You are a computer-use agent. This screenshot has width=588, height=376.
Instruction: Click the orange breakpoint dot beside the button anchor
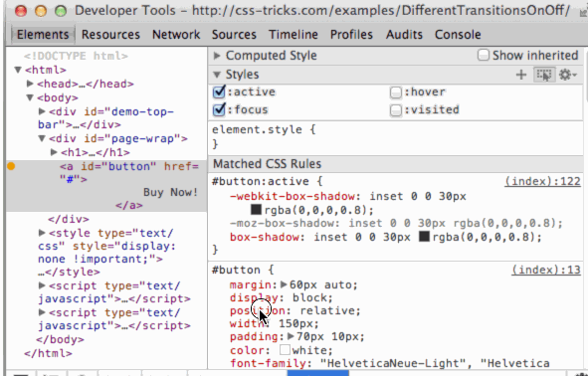[11, 166]
